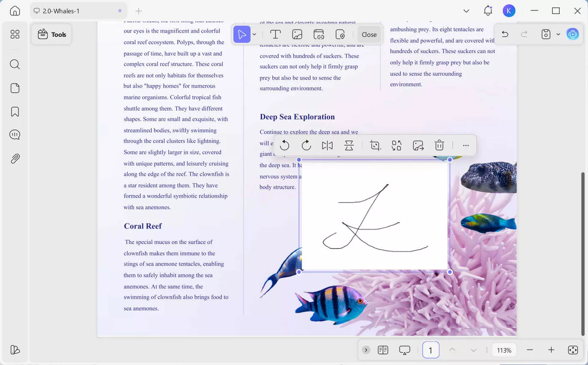Open the Tools menu
The width and height of the screenshot is (588, 365).
coord(51,35)
